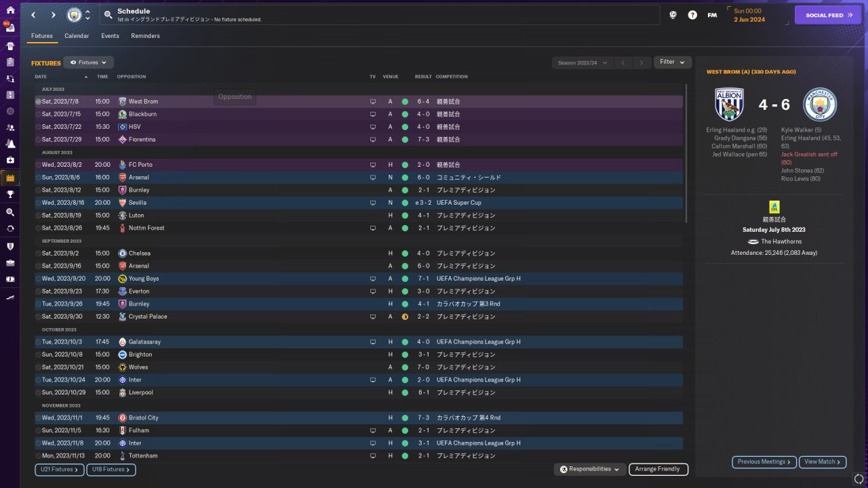This screenshot has width=868, height=488.
Task: Open the Schedule calendar icon in sidebar
Action: (9, 178)
